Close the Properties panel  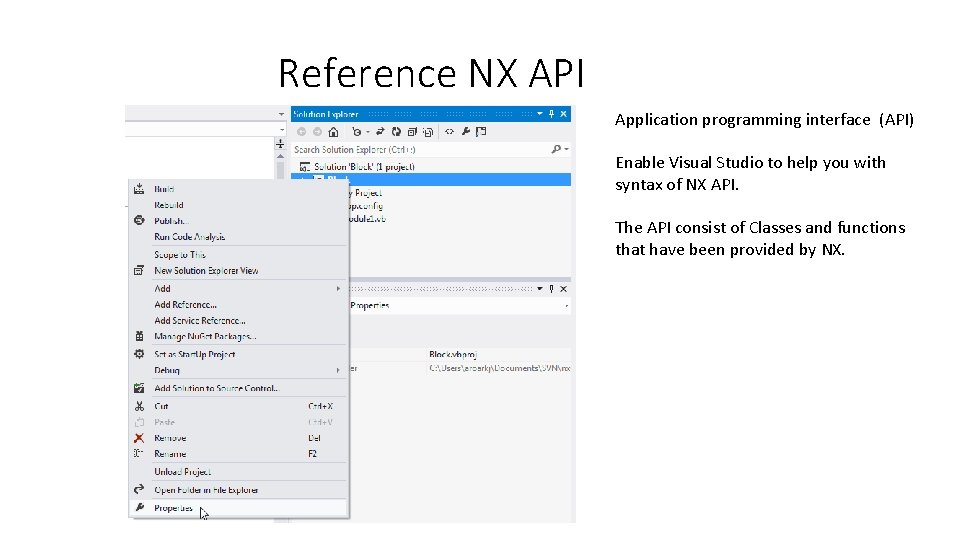point(564,289)
